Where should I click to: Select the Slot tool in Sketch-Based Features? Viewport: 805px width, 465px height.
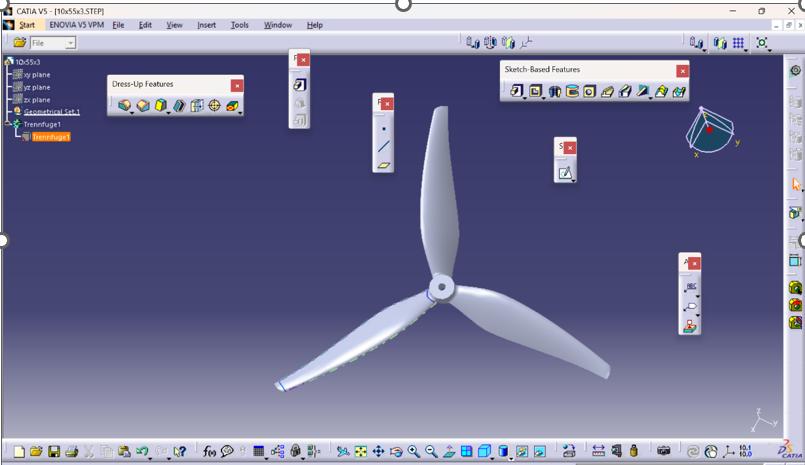click(625, 91)
